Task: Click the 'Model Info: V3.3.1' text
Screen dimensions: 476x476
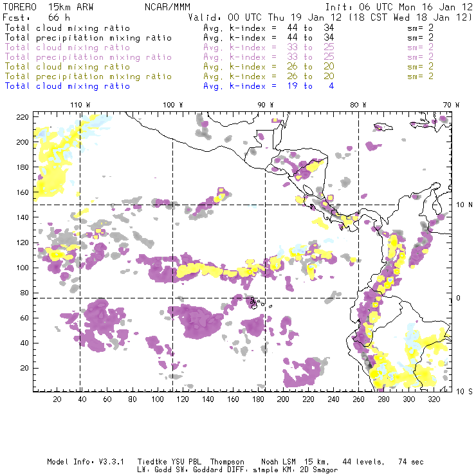Action: click(x=86, y=462)
